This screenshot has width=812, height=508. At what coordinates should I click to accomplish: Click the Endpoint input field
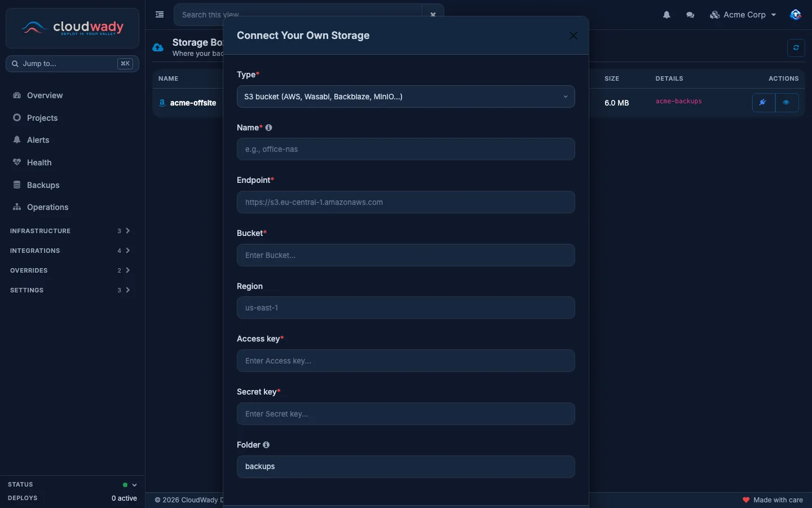[406, 202]
